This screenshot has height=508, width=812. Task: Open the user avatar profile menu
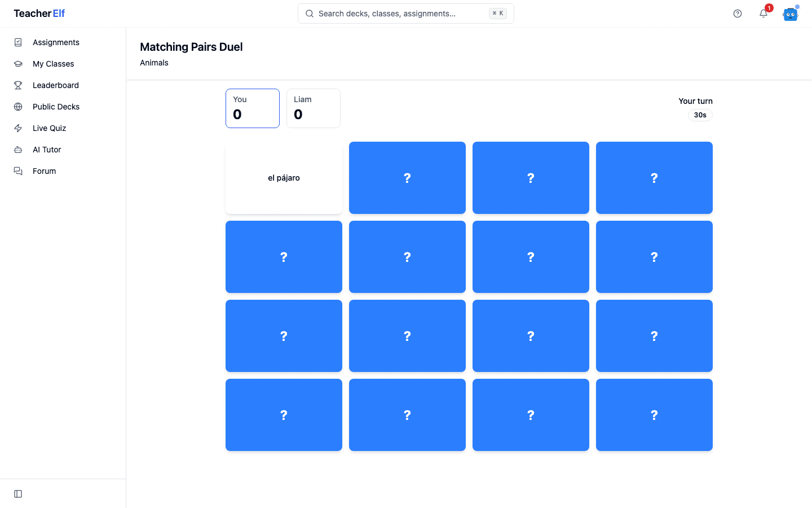(791, 14)
